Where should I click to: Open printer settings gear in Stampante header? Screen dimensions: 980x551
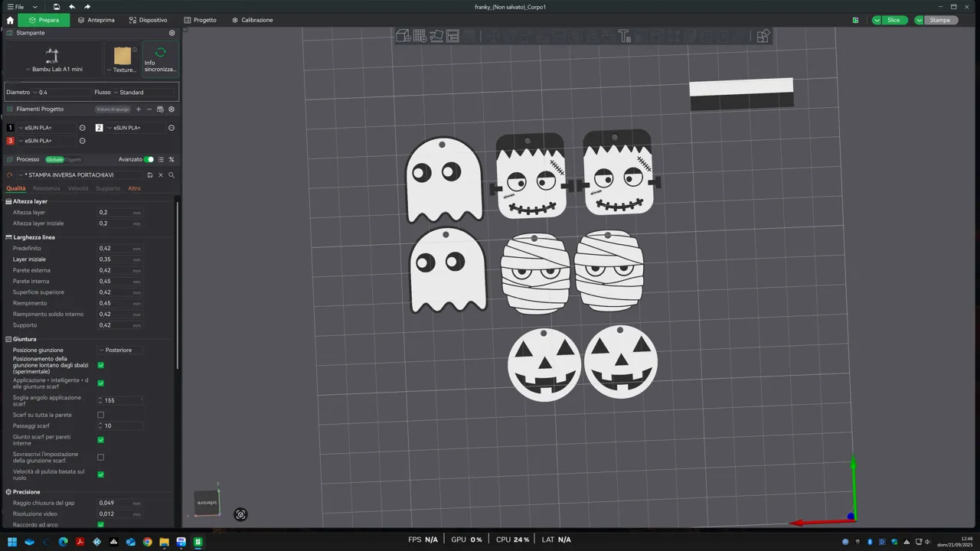point(171,33)
